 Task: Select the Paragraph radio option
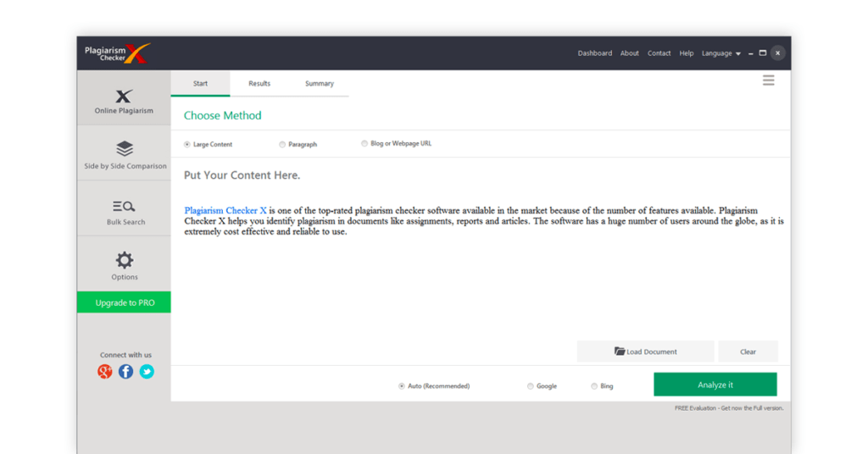(282, 145)
